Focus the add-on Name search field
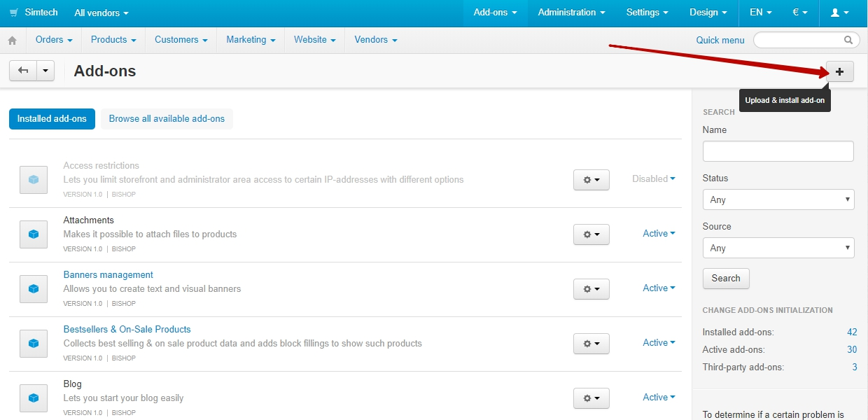The width and height of the screenshot is (868, 420). pyautogui.click(x=778, y=151)
